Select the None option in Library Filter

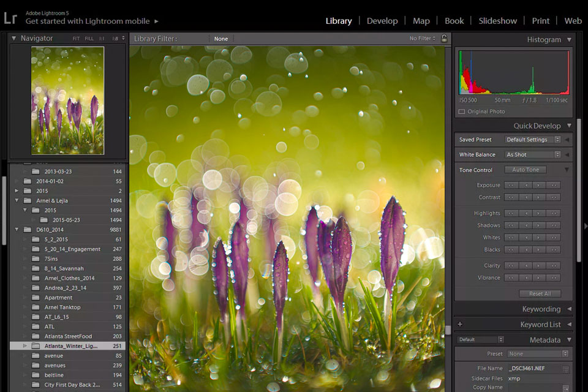click(x=221, y=39)
